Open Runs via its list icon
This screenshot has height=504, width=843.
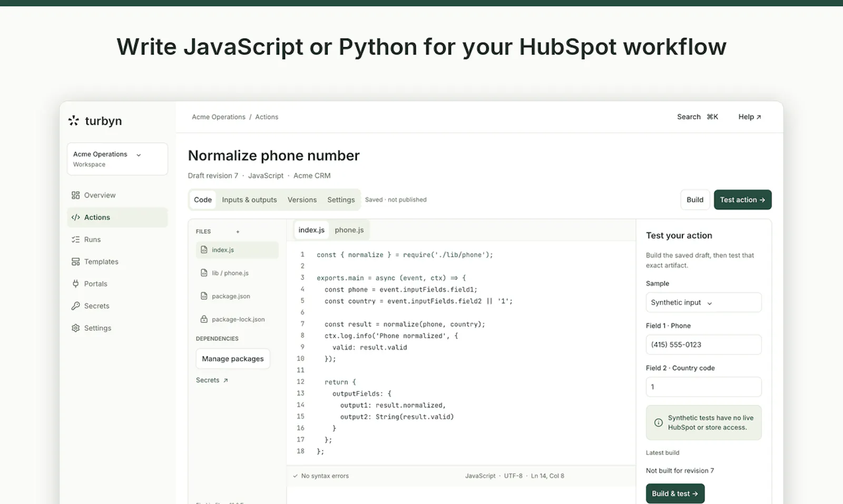coord(75,240)
